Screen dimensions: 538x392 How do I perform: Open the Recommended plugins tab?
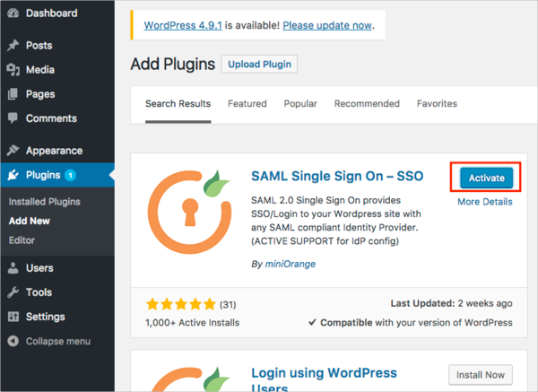367,104
